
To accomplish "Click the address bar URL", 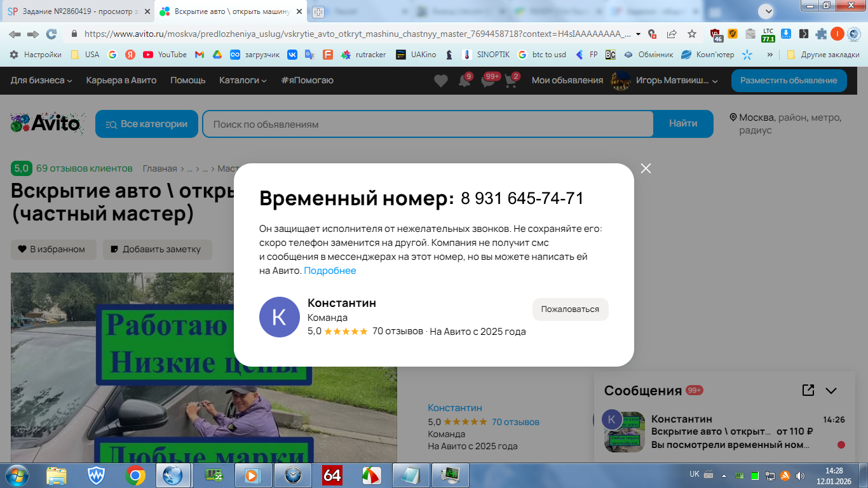I will tap(358, 34).
